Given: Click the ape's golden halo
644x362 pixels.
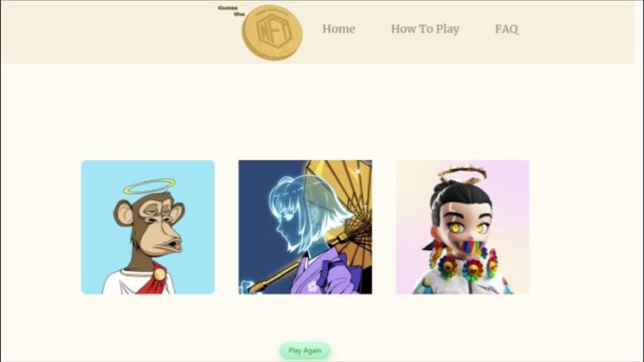Looking at the screenshot, I should pyautogui.click(x=149, y=186).
